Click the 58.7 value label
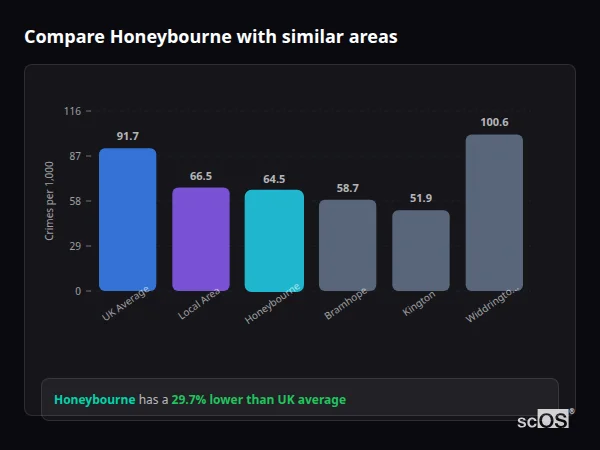This screenshot has width=600, height=450. [x=347, y=188]
